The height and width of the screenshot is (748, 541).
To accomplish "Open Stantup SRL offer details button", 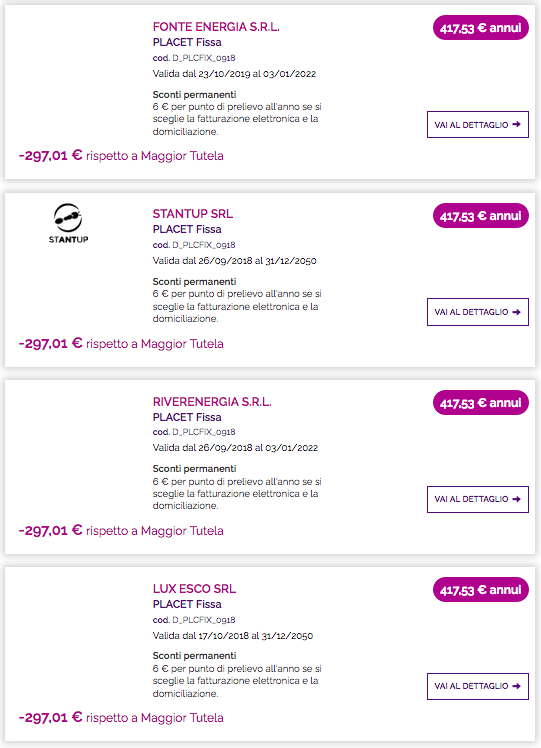I will point(478,312).
